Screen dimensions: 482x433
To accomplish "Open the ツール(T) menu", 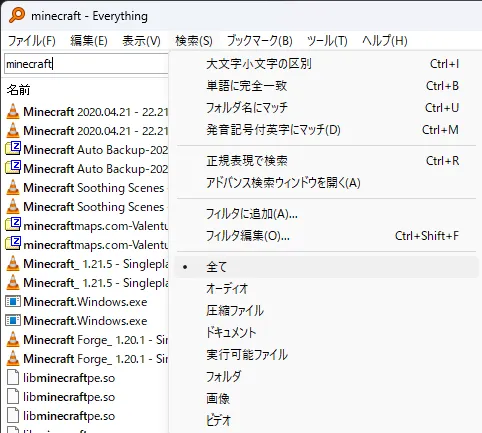I will click(x=327, y=41).
